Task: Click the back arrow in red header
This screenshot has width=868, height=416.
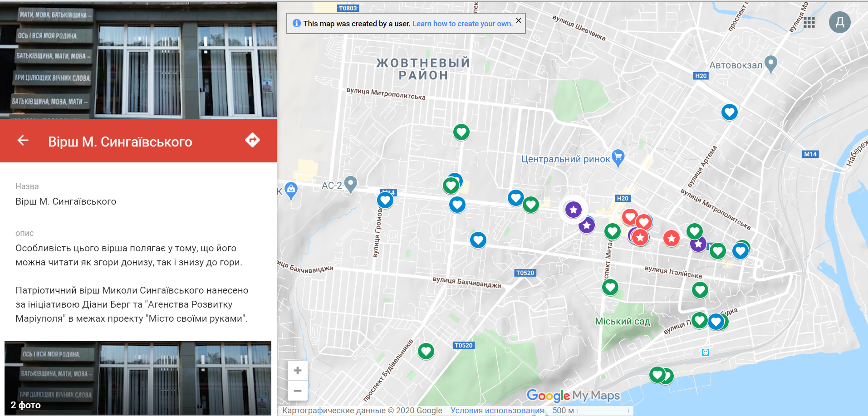Action: [23, 141]
